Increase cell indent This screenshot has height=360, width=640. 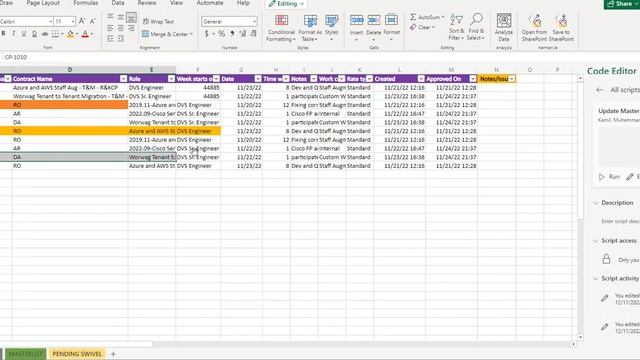click(121, 38)
